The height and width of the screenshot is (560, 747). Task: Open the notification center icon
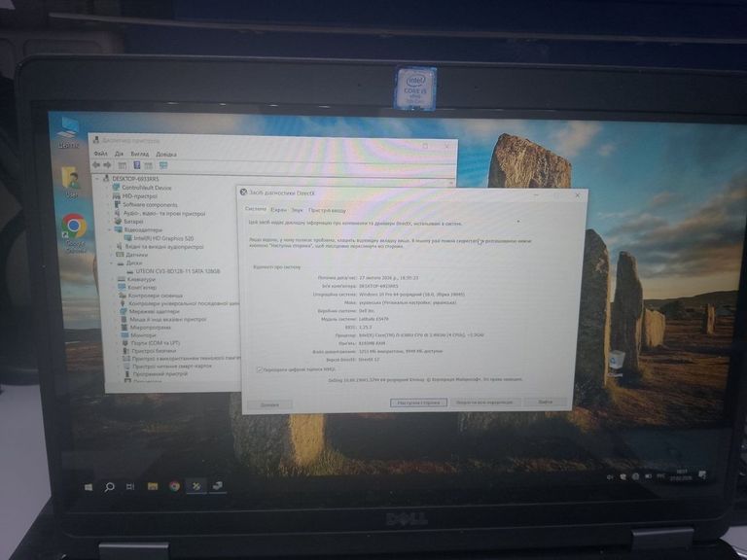click(x=702, y=474)
